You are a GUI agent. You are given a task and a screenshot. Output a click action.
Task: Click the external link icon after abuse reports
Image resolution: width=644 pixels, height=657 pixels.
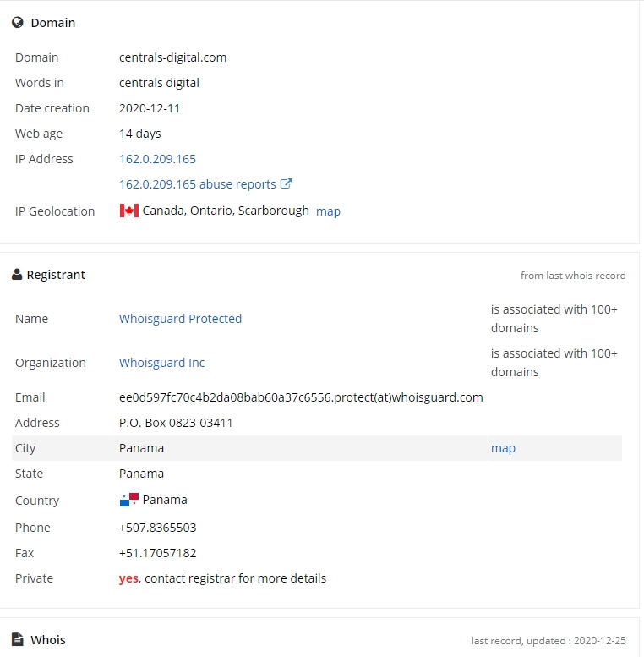click(x=286, y=183)
